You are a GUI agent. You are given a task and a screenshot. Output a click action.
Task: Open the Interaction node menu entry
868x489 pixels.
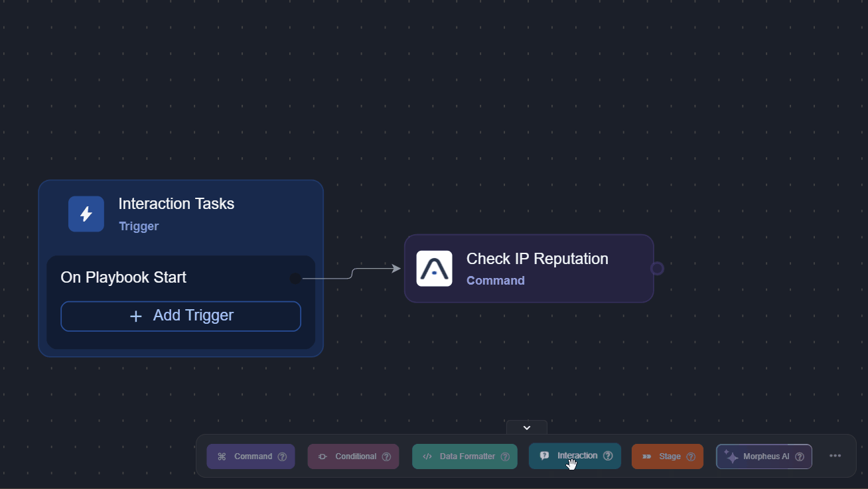click(575, 456)
